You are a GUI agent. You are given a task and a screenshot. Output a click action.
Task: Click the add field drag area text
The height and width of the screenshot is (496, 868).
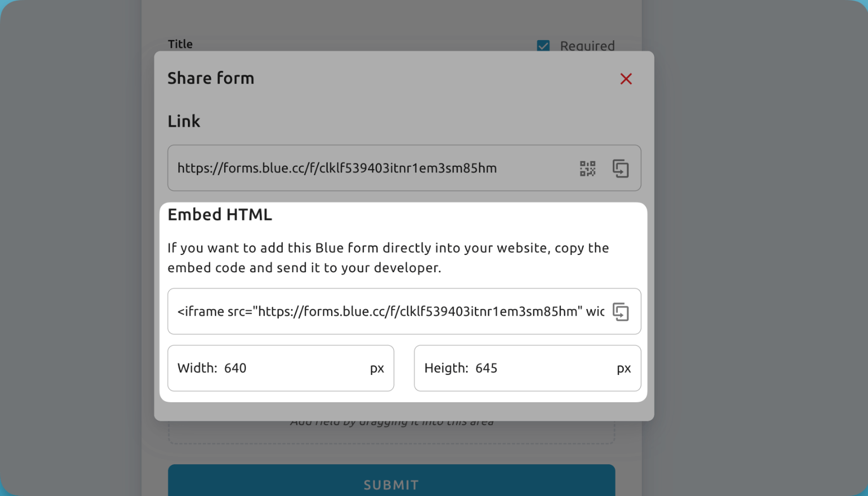(391, 423)
